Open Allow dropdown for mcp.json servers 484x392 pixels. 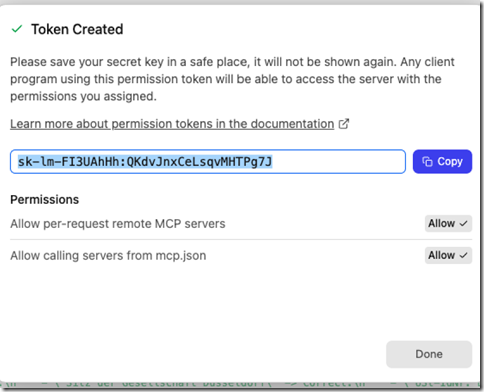(448, 255)
